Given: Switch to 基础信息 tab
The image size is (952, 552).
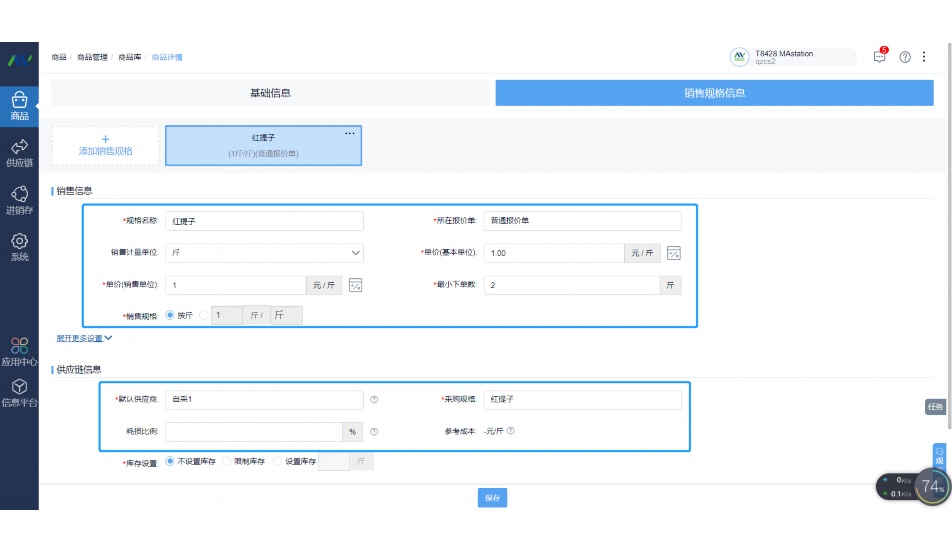Looking at the screenshot, I should point(270,93).
